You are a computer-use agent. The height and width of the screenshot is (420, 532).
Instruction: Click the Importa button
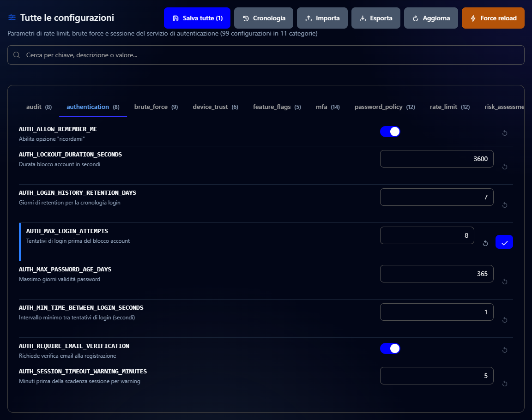(322, 18)
